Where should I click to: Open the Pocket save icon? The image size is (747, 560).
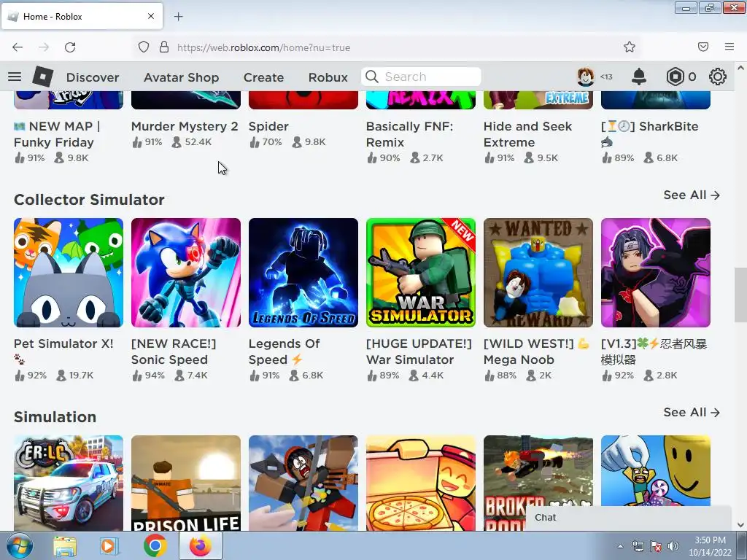[703, 47]
